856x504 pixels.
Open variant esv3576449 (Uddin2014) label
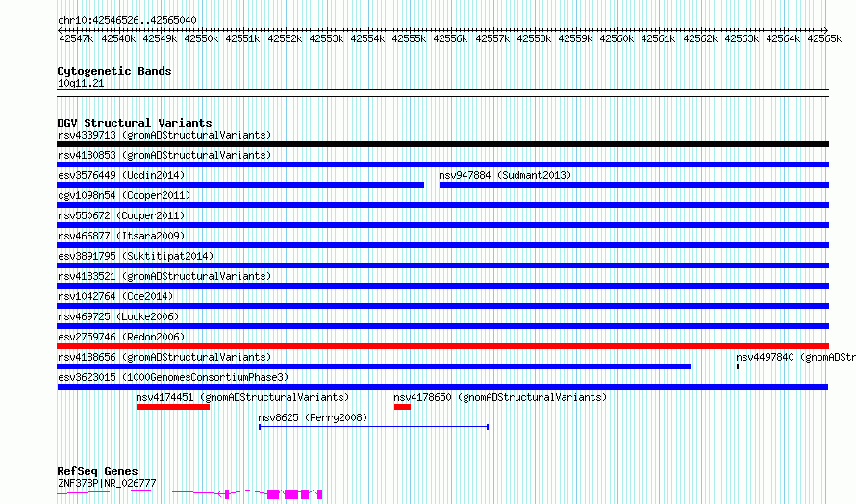point(121,175)
